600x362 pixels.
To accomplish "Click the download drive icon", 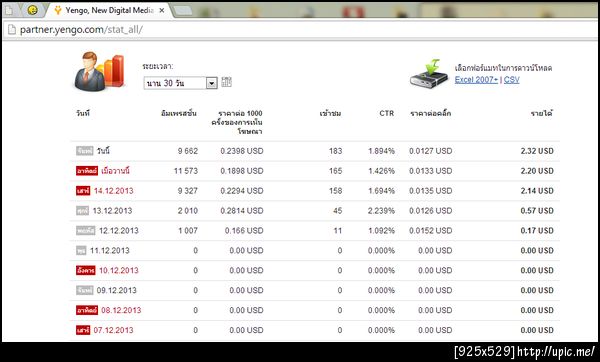I will point(429,73).
